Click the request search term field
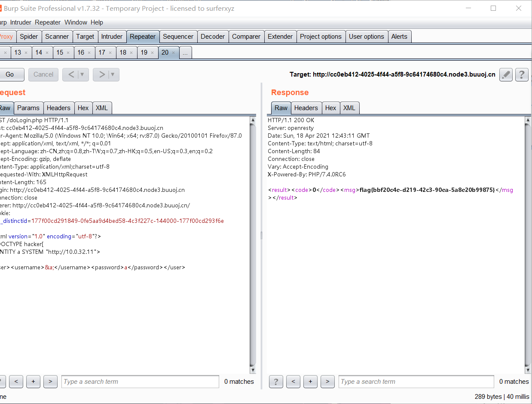 pyautogui.click(x=140, y=382)
